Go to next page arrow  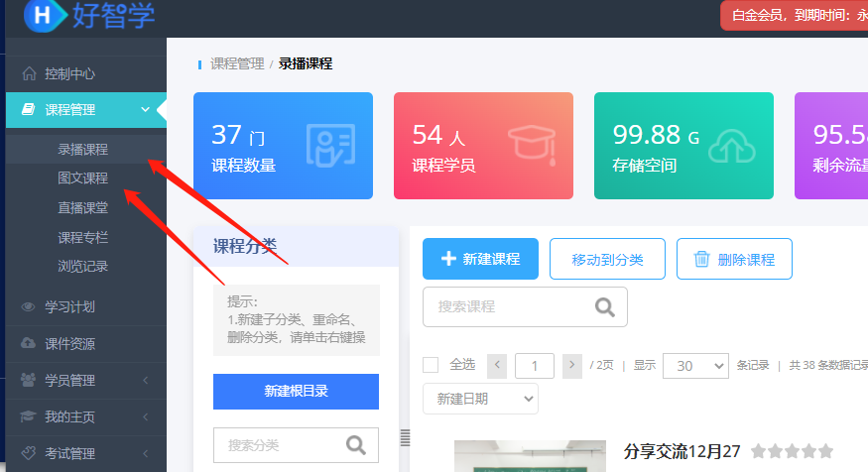click(571, 366)
